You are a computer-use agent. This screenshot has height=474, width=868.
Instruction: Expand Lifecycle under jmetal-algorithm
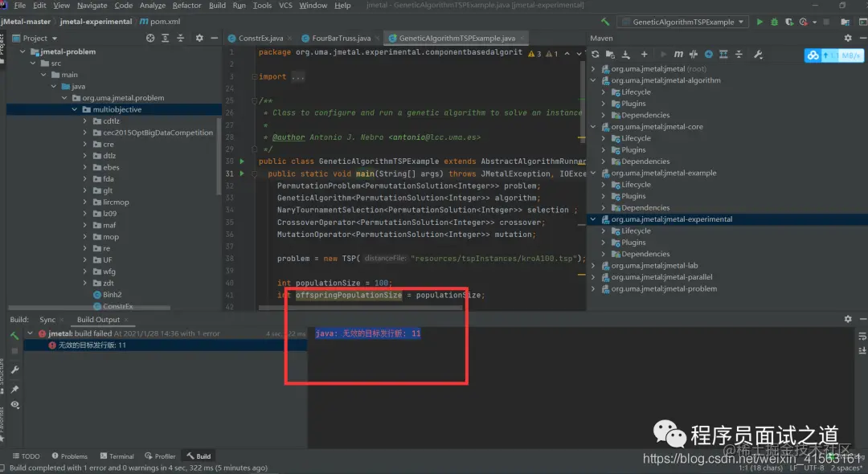point(604,92)
